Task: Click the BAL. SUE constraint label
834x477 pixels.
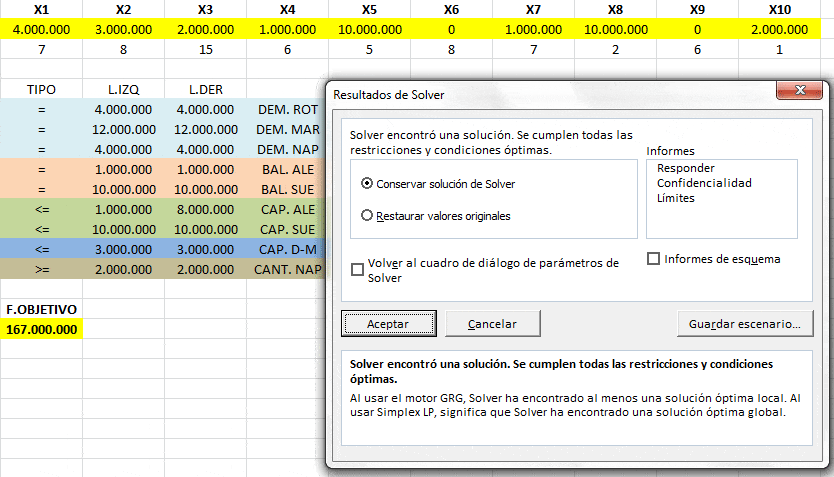Action: click(x=287, y=189)
